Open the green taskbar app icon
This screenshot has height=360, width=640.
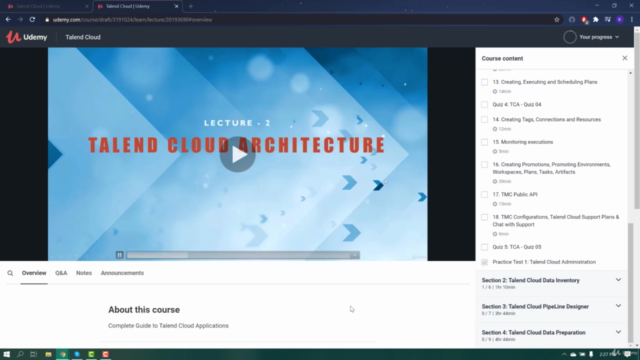pos(91,354)
